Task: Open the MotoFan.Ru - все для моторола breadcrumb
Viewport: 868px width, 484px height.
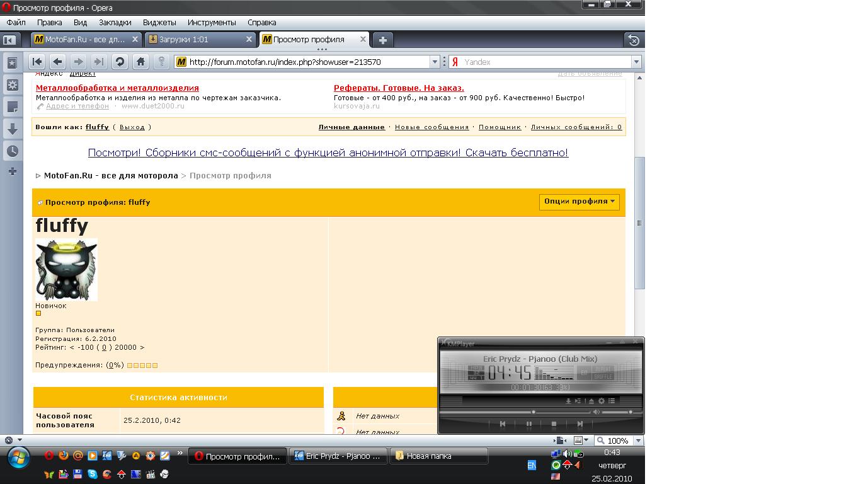Action: 111,175
